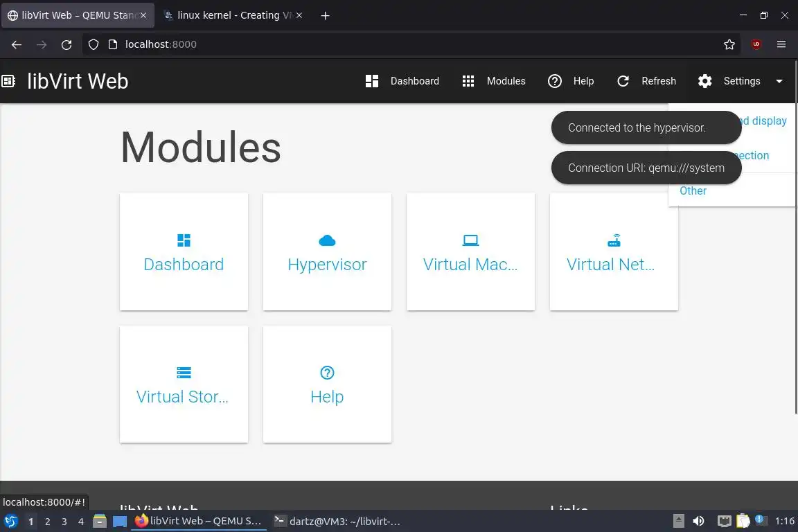Expand the Settings dropdown arrow
Viewport: 798px width, 532px height.
click(779, 81)
